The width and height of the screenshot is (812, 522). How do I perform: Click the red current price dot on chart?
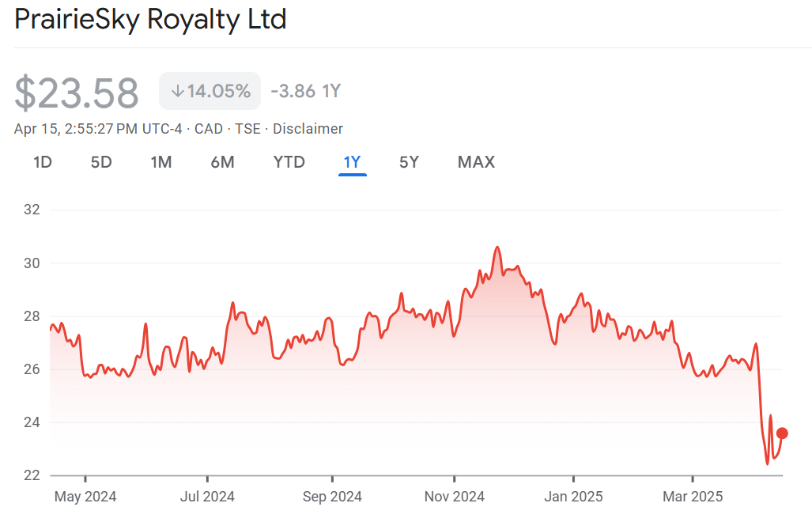pyautogui.click(x=782, y=433)
